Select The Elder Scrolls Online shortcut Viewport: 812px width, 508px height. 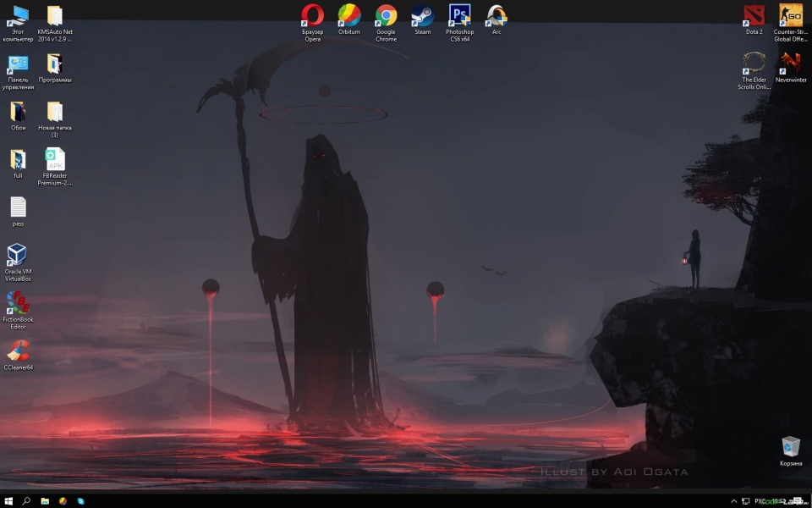click(754, 71)
